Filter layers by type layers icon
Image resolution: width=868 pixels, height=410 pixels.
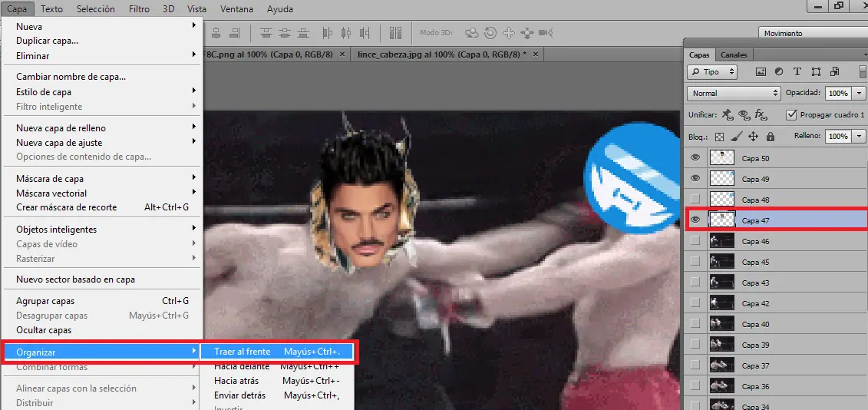pos(797,71)
